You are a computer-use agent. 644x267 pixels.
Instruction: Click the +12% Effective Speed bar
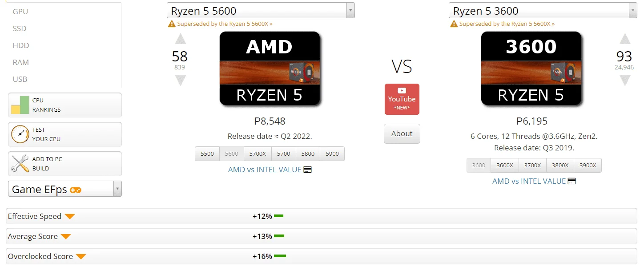tap(278, 216)
